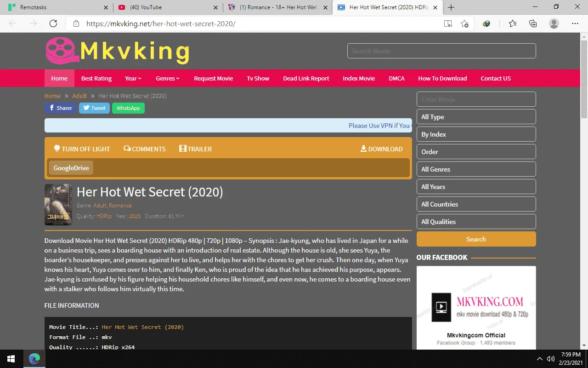The image size is (588, 368).
Task: Share via the WhatsApp button
Action: pos(128,108)
